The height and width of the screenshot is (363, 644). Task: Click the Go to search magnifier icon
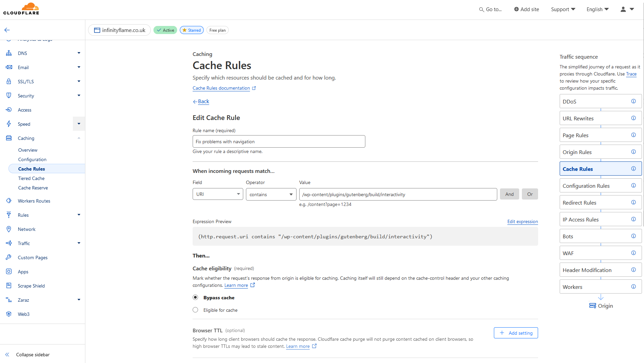tap(481, 10)
